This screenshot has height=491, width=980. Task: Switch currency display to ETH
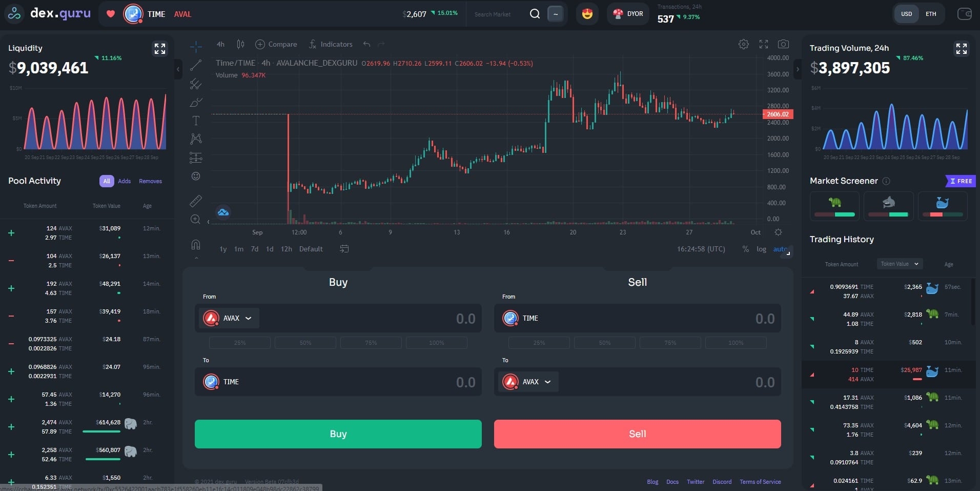coord(931,14)
